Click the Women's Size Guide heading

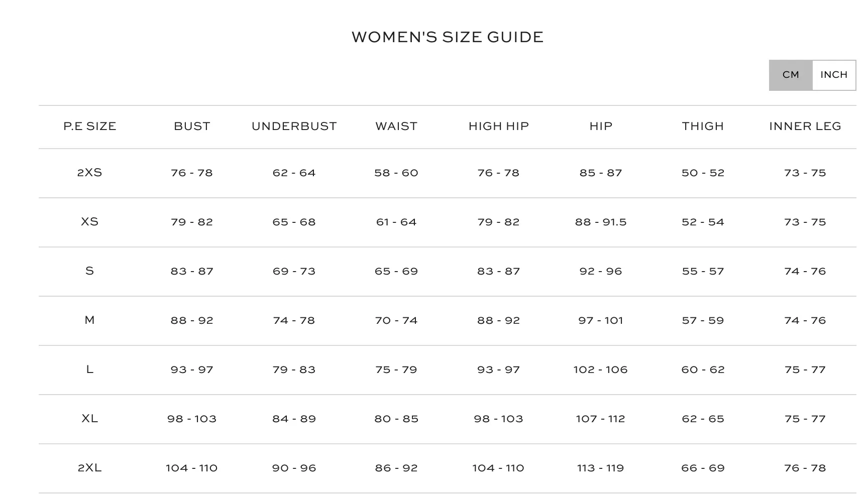click(x=448, y=37)
